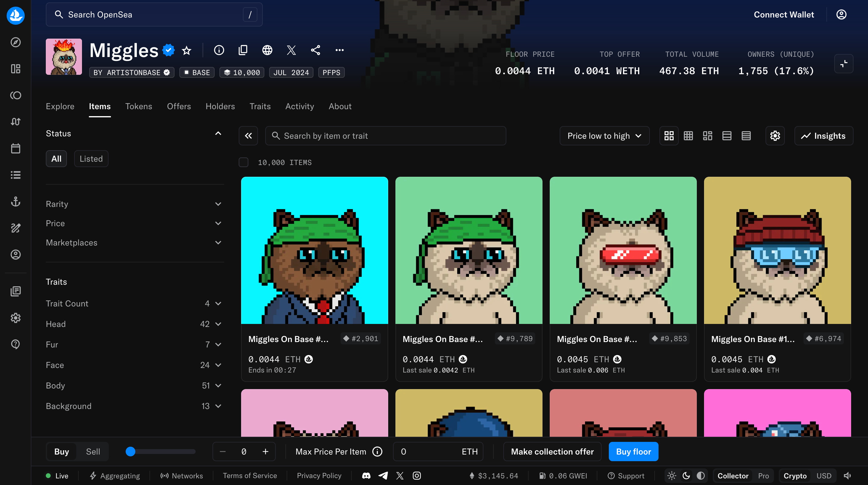
Task: Expand the Head traits filter
Action: 218,324
